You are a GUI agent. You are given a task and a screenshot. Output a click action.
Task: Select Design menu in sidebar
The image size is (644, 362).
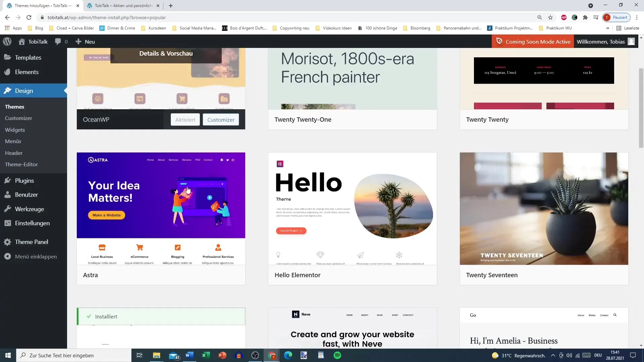tap(34, 90)
